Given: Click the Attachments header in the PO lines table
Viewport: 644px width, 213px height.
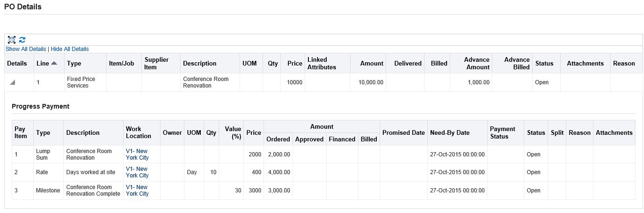Looking at the screenshot, I should [x=585, y=63].
